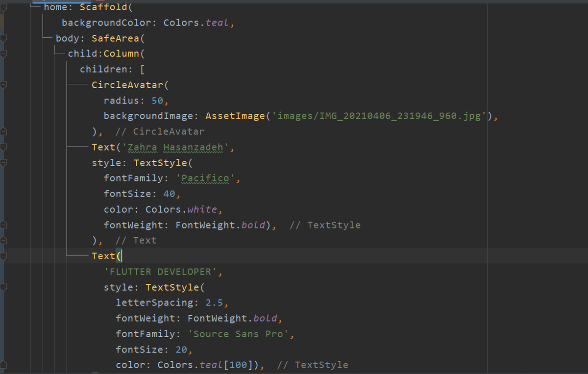This screenshot has width=588, height=374.
Task: Collapse the fold marker on the highlighted Text( line
Action: (4, 256)
